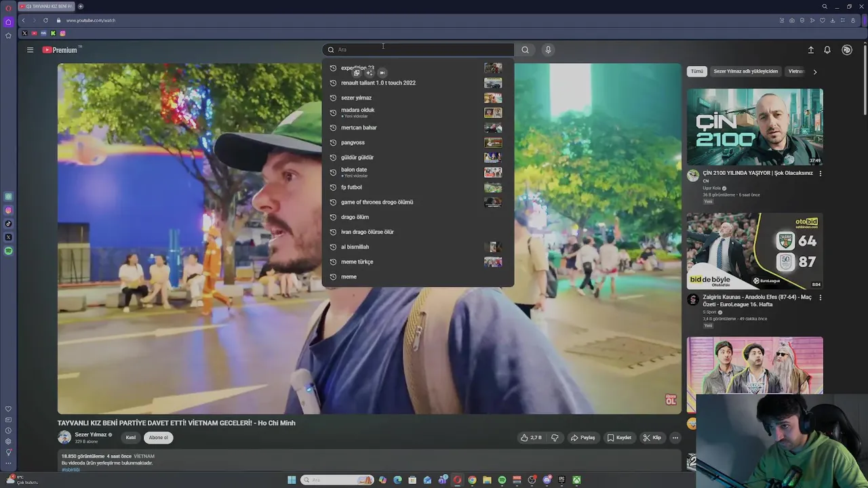Open File Explorer from the taskbar
The width and height of the screenshot is (868, 488).
pos(487,480)
